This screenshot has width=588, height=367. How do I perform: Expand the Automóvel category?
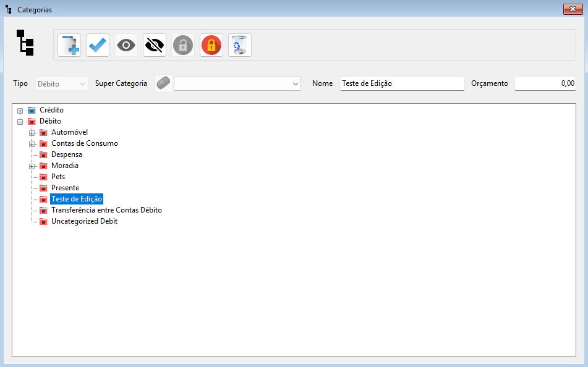click(x=32, y=133)
